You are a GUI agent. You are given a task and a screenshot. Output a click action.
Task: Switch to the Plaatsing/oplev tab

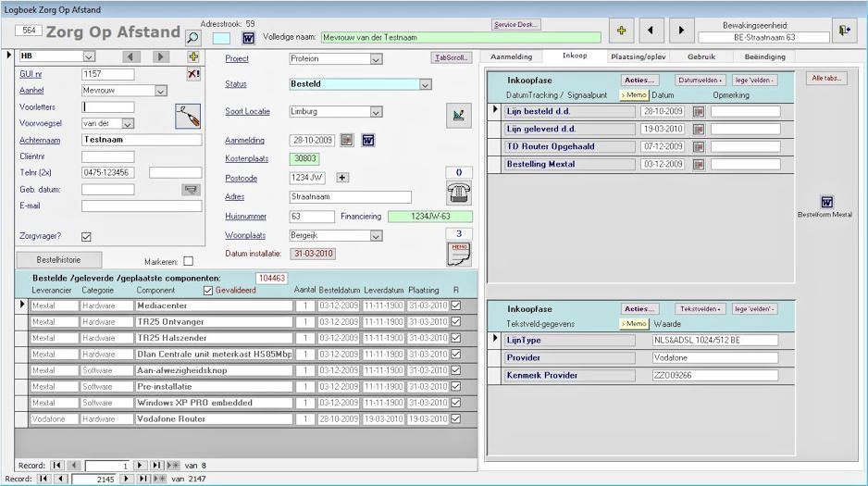pos(638,56)
